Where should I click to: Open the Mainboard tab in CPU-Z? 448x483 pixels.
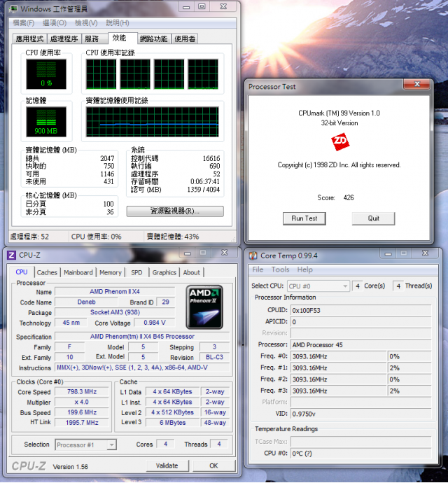click(78, 272)
